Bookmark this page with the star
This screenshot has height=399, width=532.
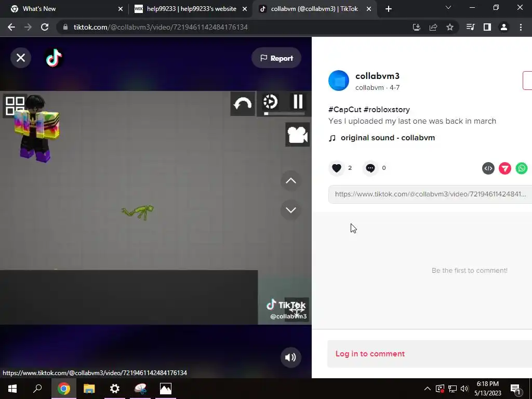pos(450,27)
